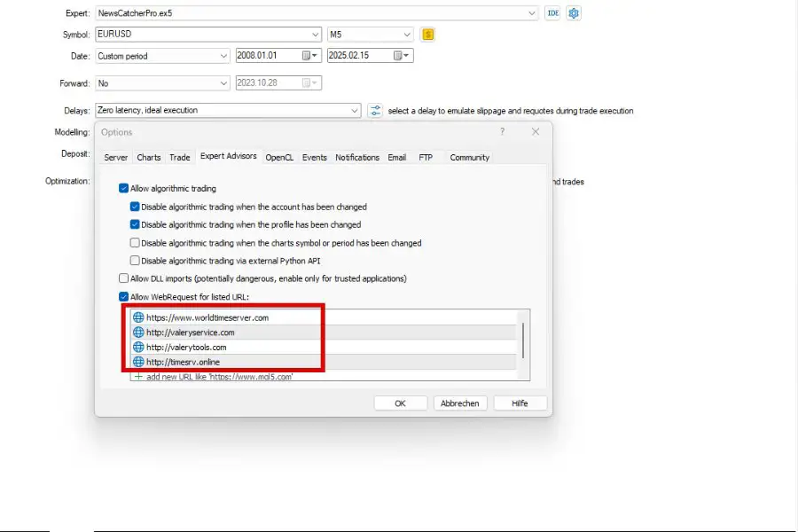Click the delay settings slider icon
The height and width of the screenshot is (532, 798).
click(375, 111)
